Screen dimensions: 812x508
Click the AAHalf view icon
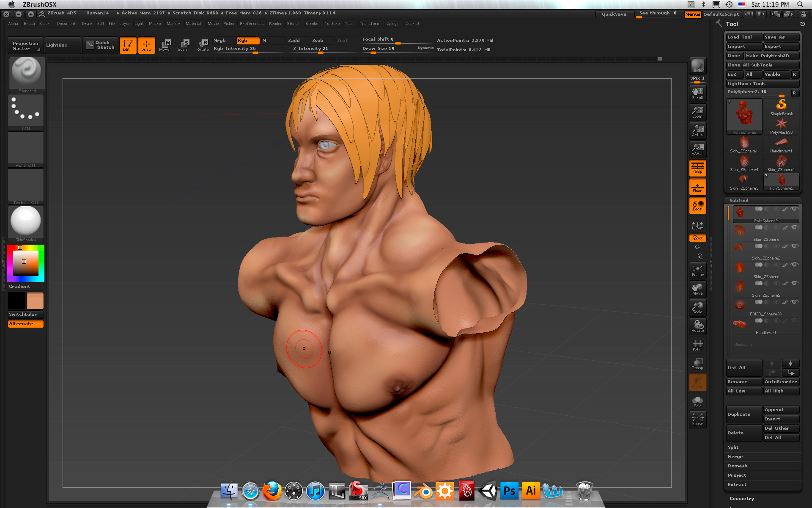697,149
